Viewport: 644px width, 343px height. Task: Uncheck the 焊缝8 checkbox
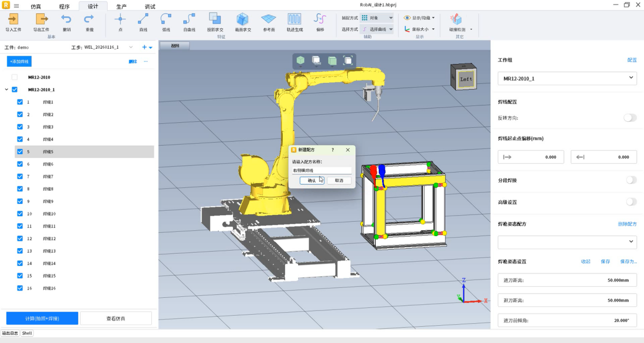[20, 189]
